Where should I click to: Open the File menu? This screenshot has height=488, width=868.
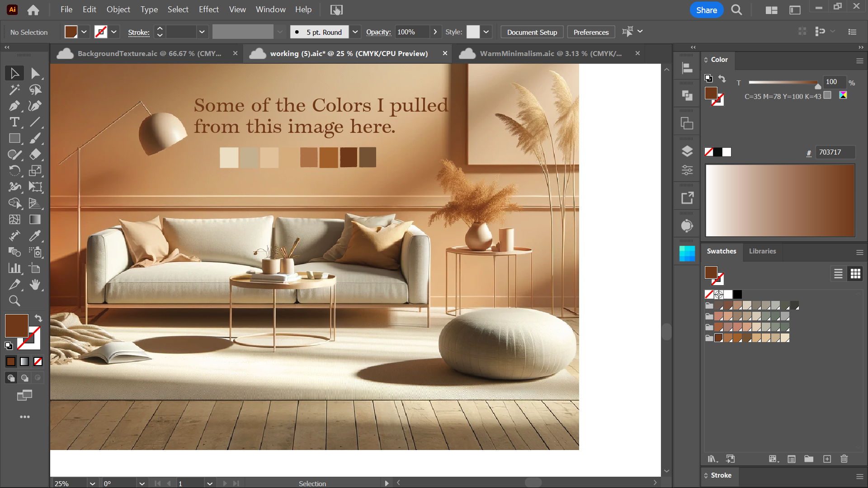click(66, 9)
